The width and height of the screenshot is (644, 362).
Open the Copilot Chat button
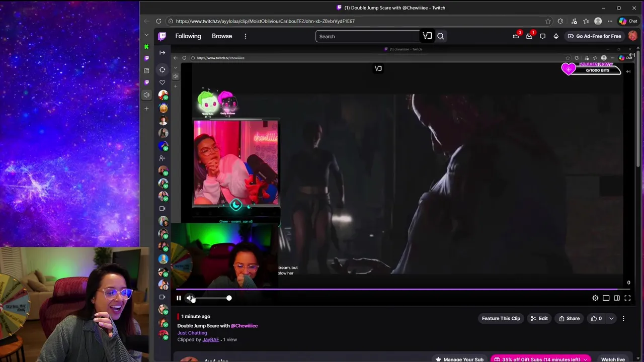pyautogui.click(x=628, y=21)
